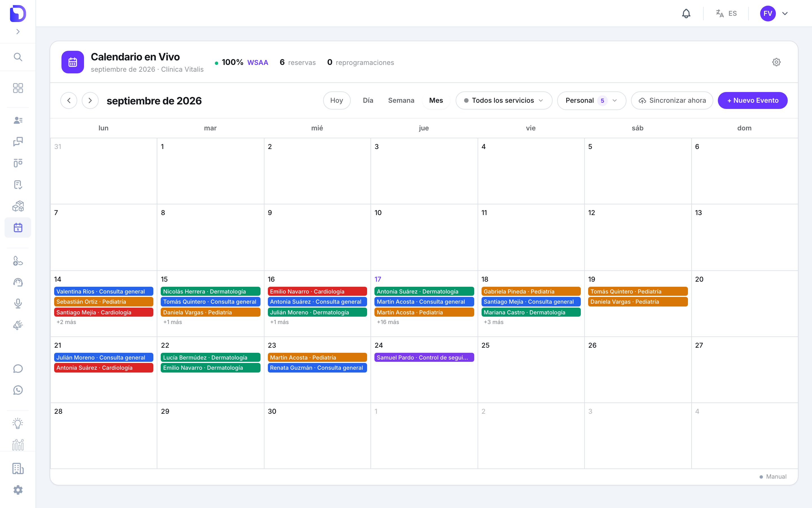The width and height of the screenshot is (812, 508).
Task: Click the WSAA link
Action: coord(257,62)
